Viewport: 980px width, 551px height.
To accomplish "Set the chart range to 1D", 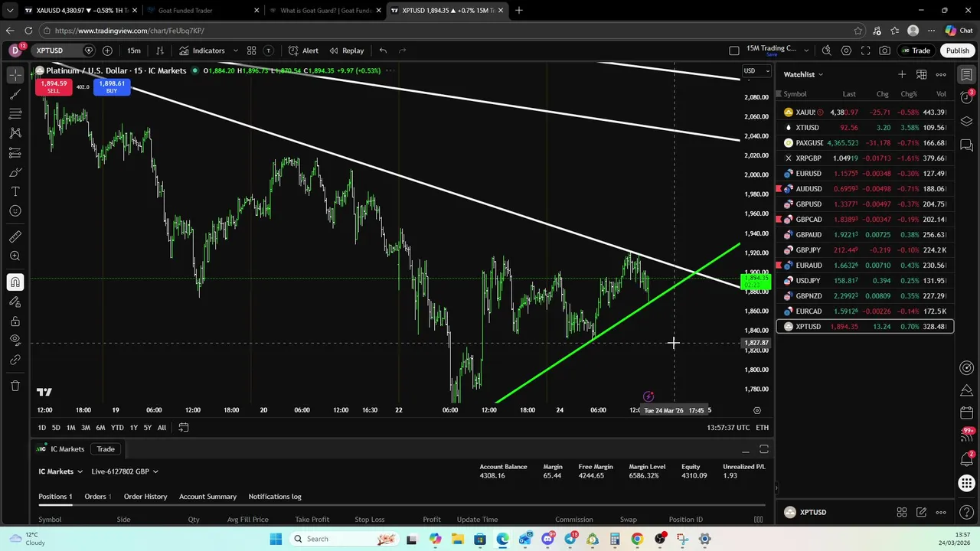I will pyautogui.click(x=42, y=427).
